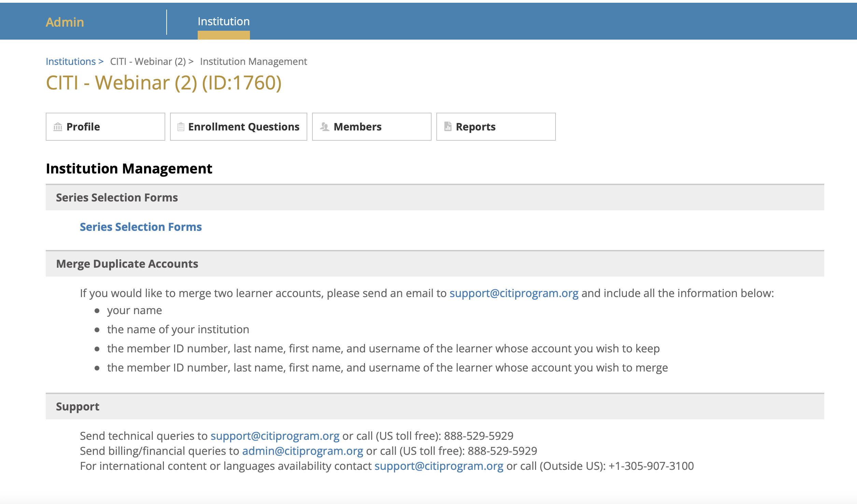Click support email for international content
Image resolution: width=857 pixels, height=504 pixels.
click(439, 466)
